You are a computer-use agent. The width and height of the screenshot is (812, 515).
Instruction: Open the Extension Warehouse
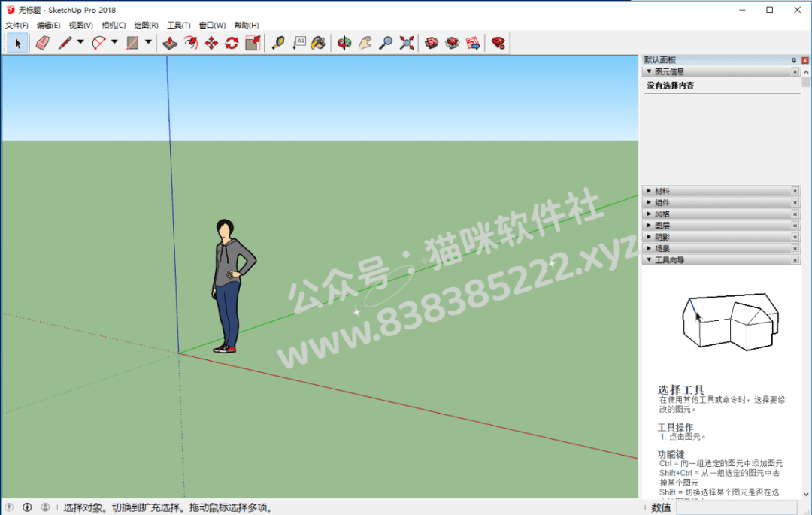coord(452,43)
